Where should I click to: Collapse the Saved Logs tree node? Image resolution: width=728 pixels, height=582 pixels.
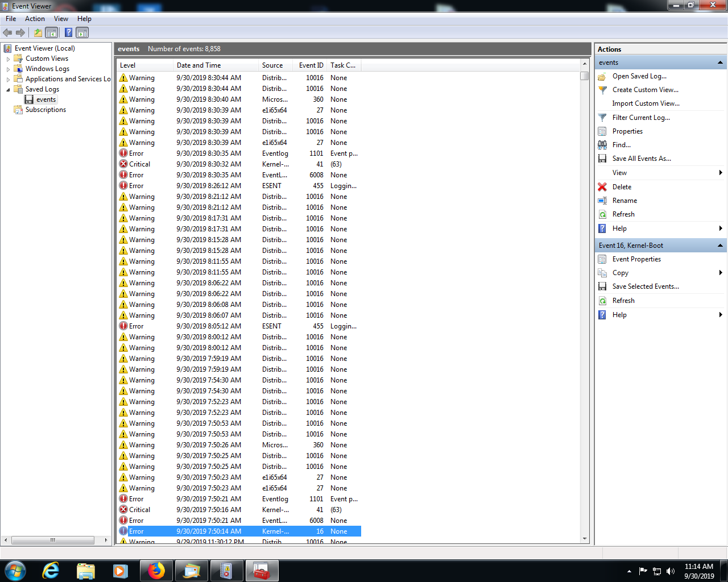8,90
